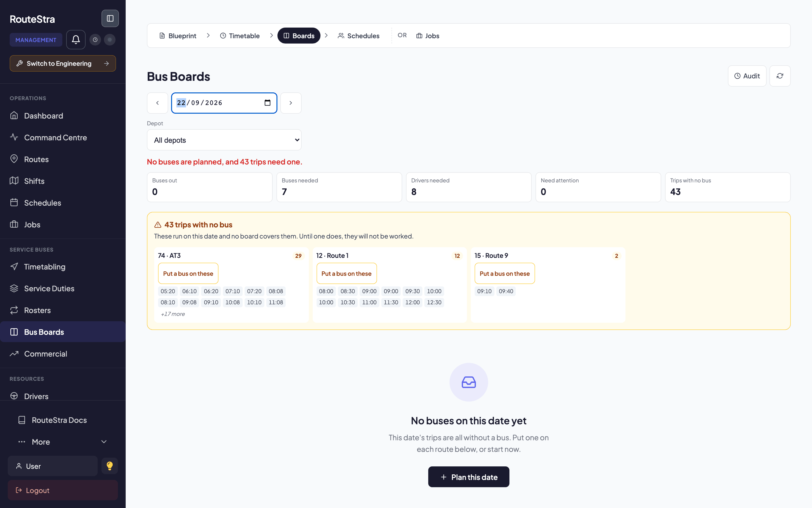This screenshot has height=508, width=812.
Task: Open RouteStra Docs link
Action: (x=63, y=420)
